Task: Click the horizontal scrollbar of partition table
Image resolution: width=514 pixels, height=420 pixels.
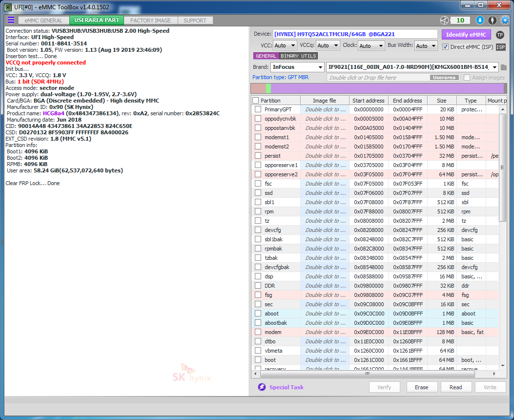Action: tap(367, 374)
